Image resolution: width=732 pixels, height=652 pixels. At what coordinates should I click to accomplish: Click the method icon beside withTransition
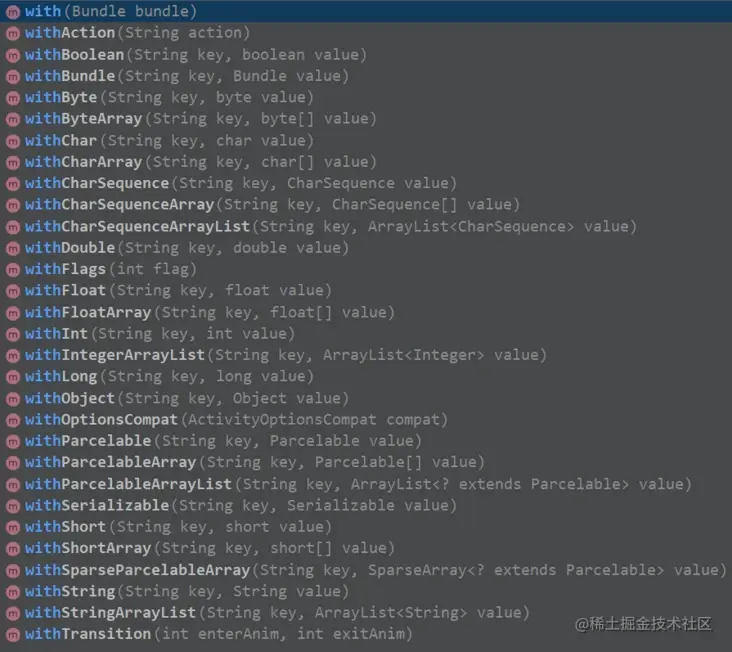click(13, 634)
